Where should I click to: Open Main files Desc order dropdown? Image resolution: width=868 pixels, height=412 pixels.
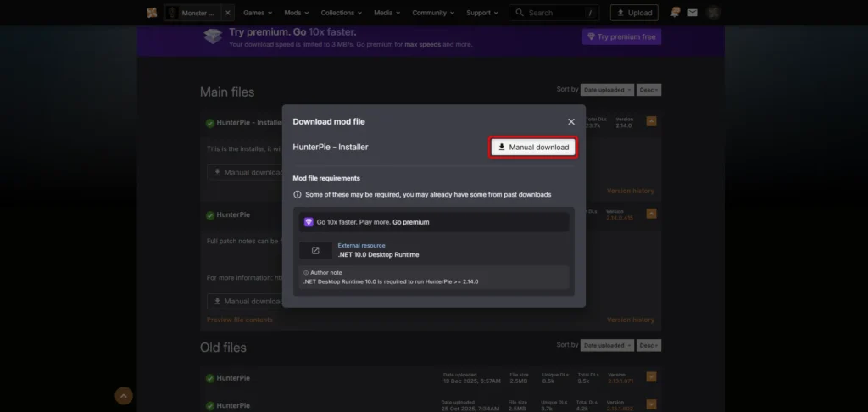648,90
